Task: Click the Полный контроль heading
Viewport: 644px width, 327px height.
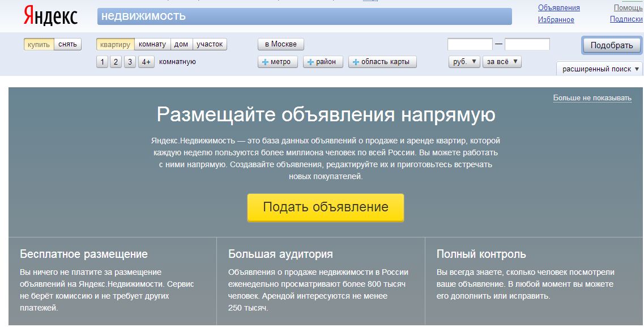Action: click(x=481, y=254)
